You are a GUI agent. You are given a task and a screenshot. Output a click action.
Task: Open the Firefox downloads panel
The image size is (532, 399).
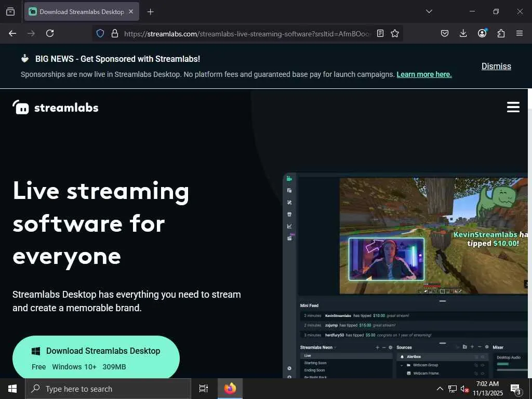click(x=463, y=33)
